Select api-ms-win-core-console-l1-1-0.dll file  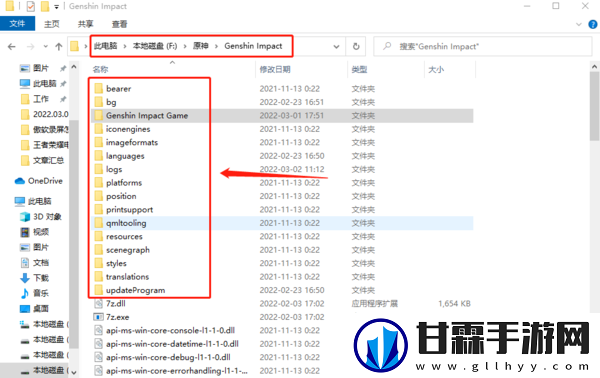pyautogui.click(x=170, y=330)
